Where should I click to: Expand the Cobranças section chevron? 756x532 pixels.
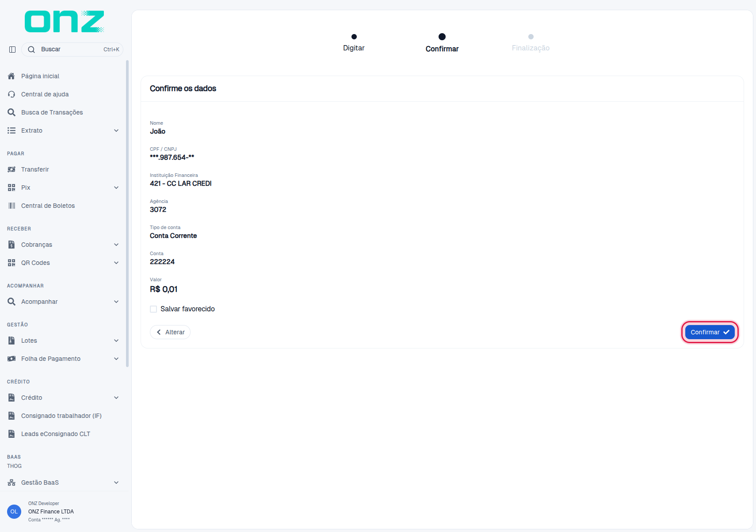tap(116, 245)
